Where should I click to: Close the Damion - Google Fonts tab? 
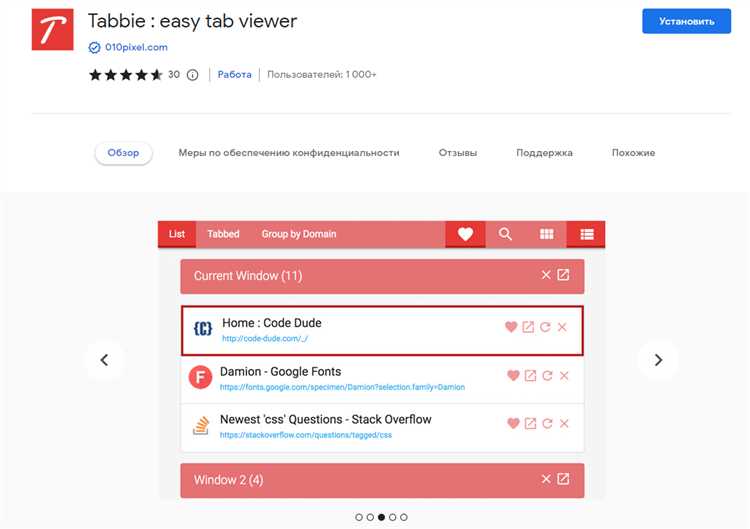click(564, 375)
